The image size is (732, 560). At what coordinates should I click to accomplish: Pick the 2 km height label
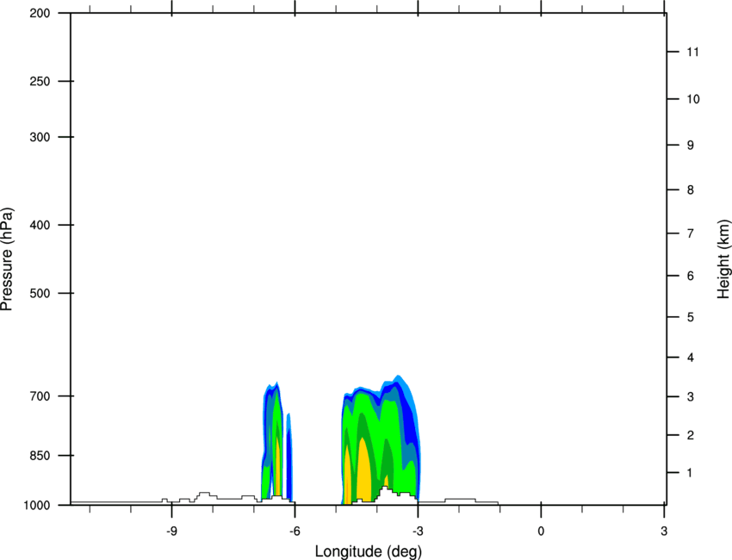click(x=691, y=435)
